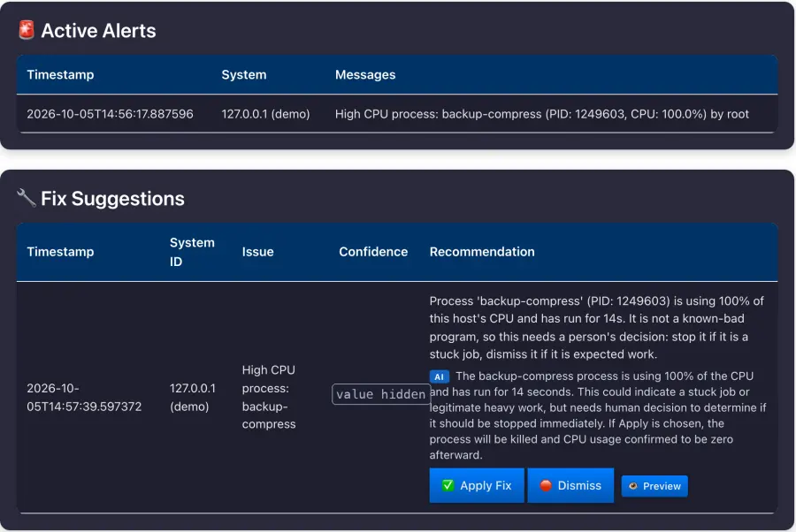Viewport: 796px width, 532px height.
Task: Click the System ID column header
Action: 192,252
